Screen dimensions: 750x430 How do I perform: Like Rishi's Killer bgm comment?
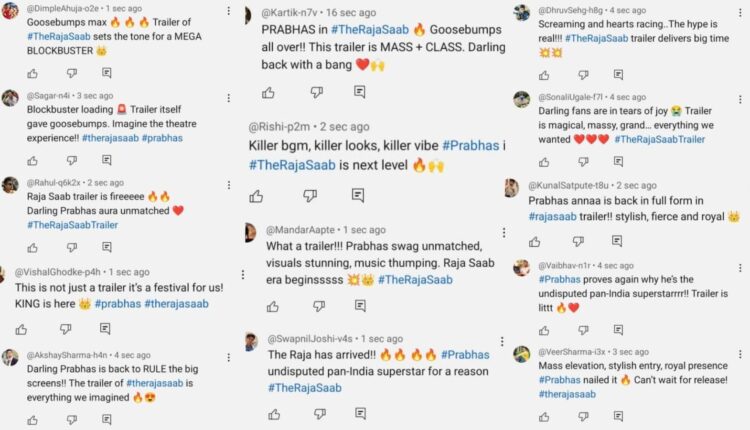(256, 196)
